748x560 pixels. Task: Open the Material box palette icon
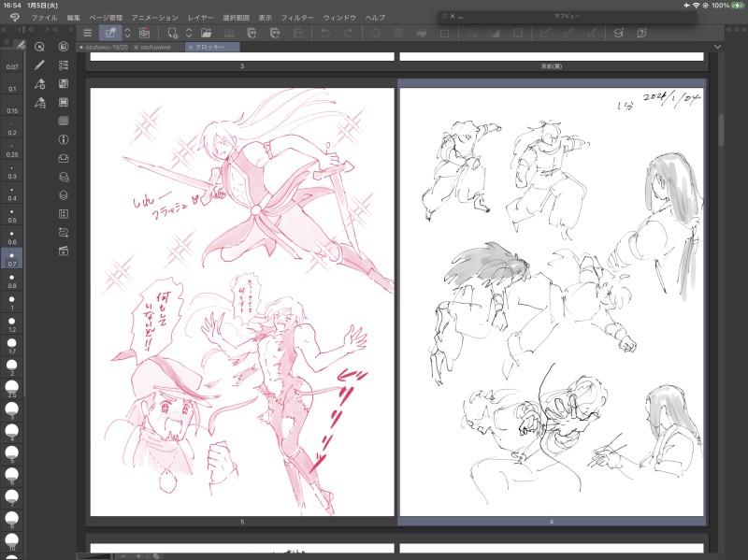64,158
